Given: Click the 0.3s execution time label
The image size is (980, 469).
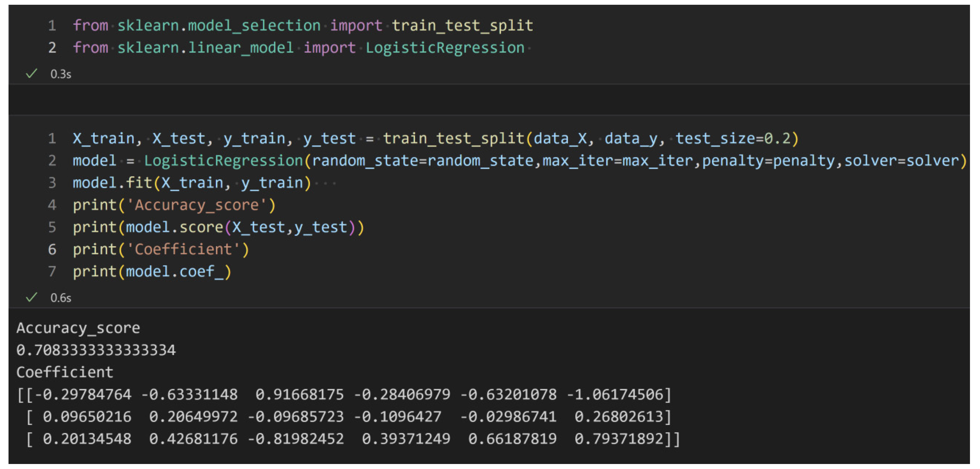Looking at the screenshot, I should 61,74.
